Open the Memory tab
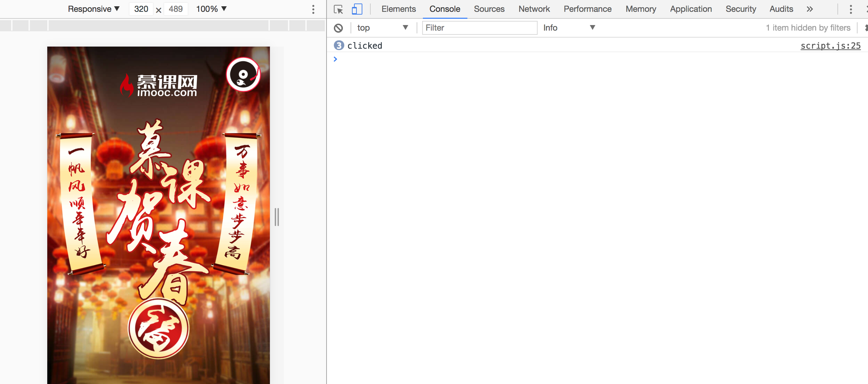Image resolution: width=868 pixels, height=384 pixels. 641,9
